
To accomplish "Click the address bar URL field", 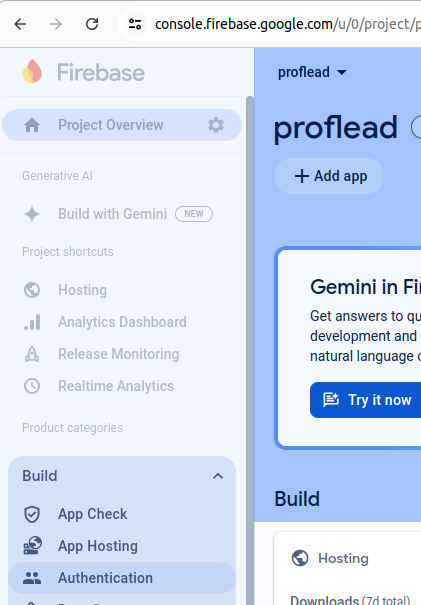I will tap(270, 24).
